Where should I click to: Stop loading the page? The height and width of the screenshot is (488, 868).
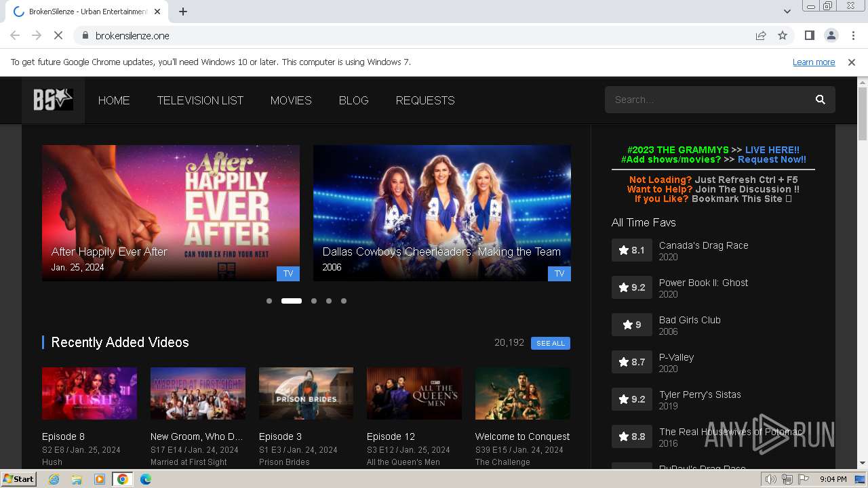point(58,35)
